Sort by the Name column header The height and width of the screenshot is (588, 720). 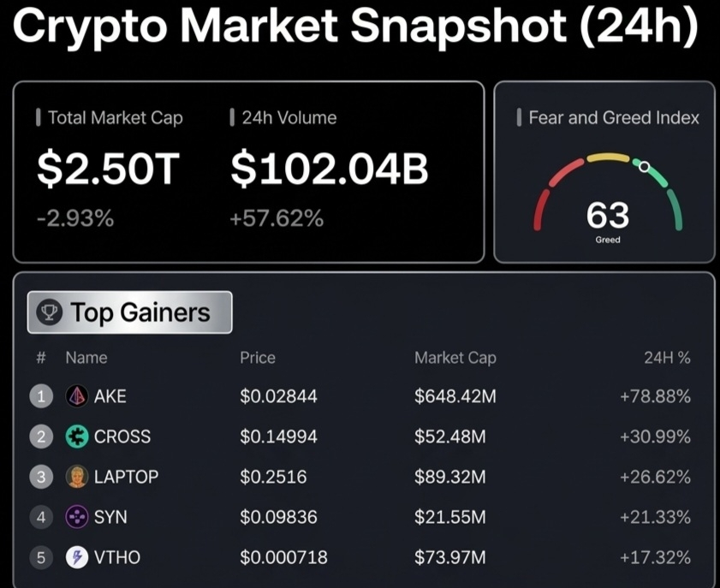tap(86, 358)
